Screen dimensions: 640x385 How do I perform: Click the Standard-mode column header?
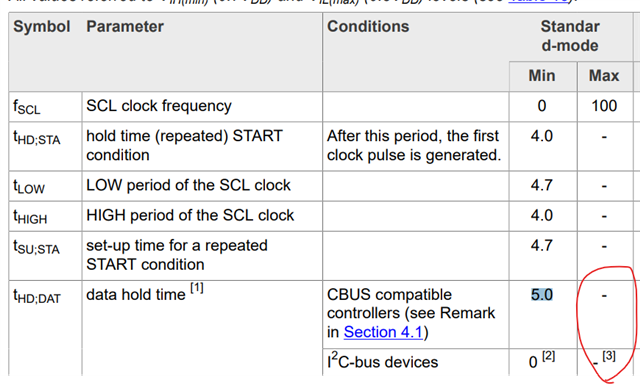click(x=570, y=36)
